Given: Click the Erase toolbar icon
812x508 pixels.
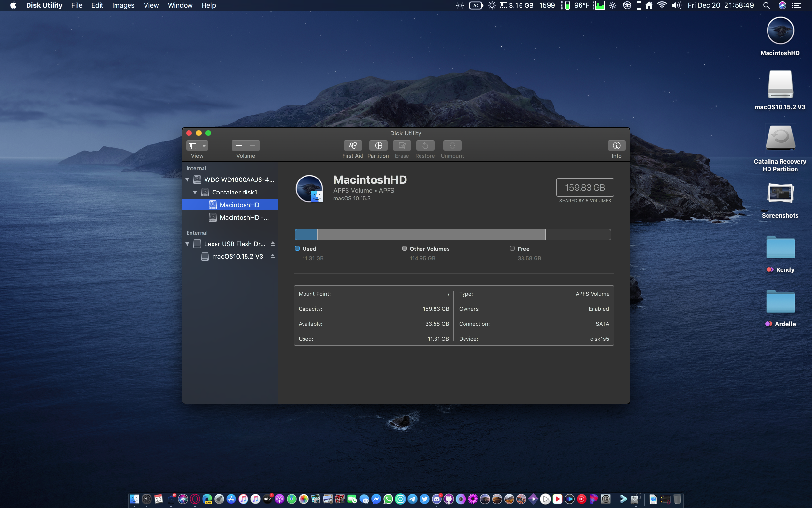Looking at the screenshot, I should [402, 146].
